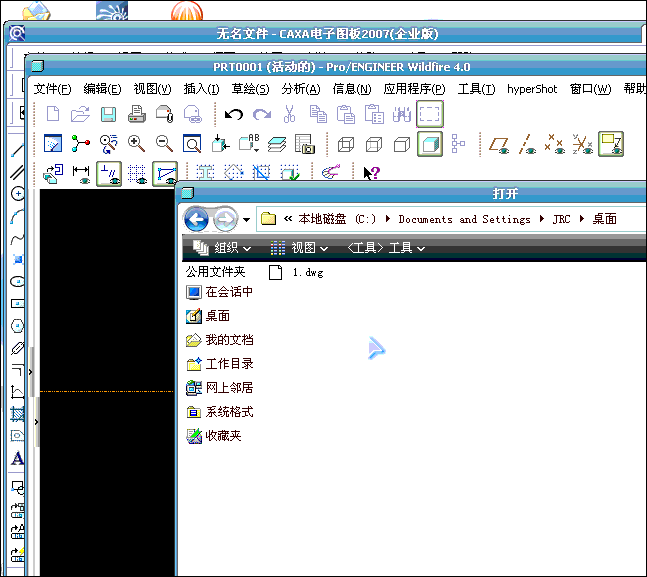
Task: Open the 视图(V) menu
Action: pyautogui.click(x=152, y=89)
